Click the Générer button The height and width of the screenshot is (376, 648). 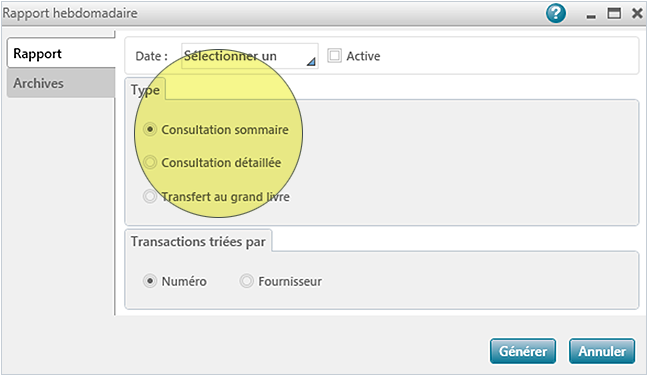click(x=523, y=351)
